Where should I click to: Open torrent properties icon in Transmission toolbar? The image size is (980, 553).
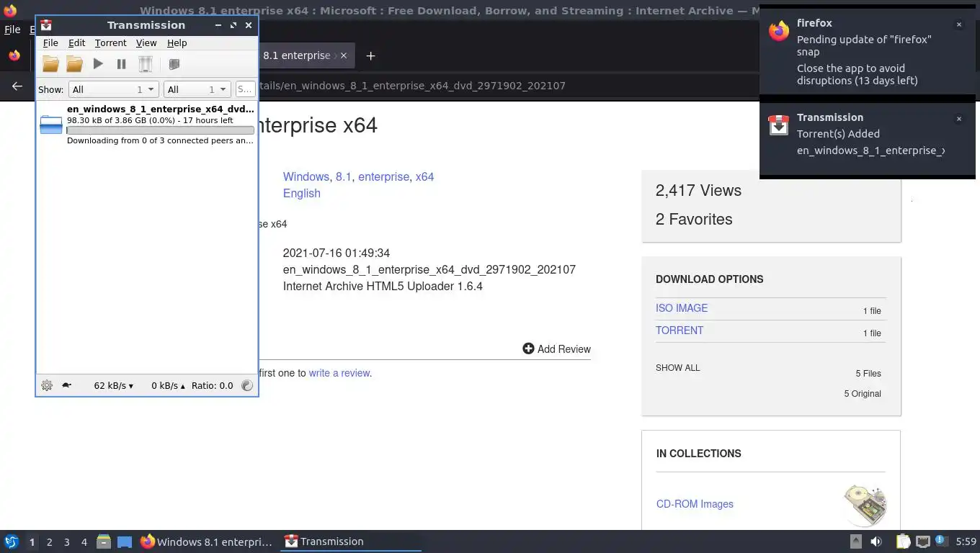(174, 64)
